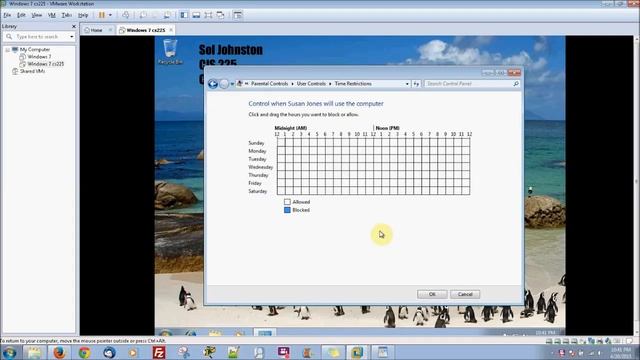The width and height of the screenshot is (640, 360).
Task: Click the OK button
Action: [x=432, y=294]
